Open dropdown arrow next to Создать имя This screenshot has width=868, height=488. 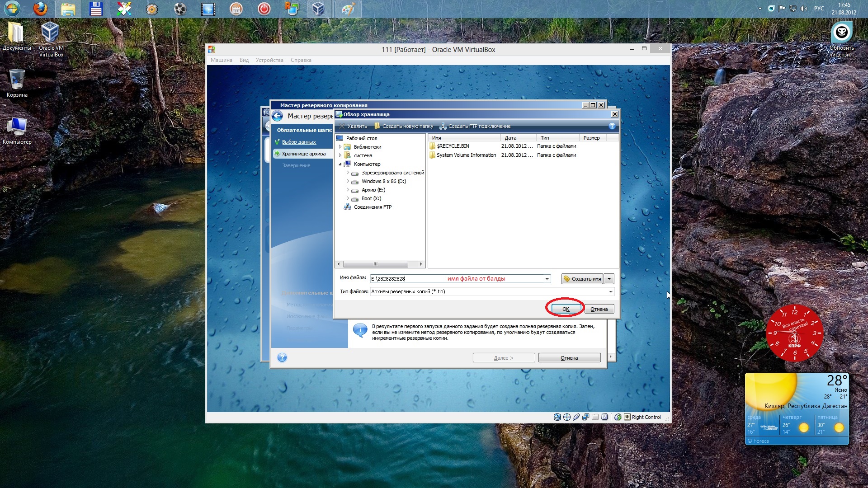609,279
